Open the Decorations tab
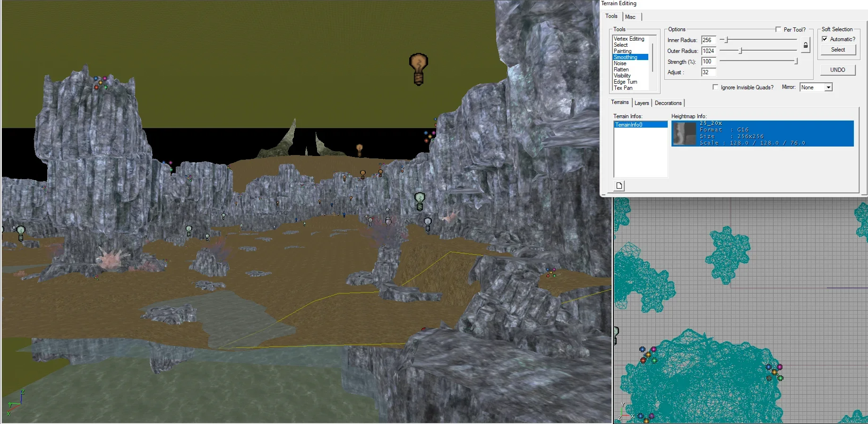 point(668,103)
